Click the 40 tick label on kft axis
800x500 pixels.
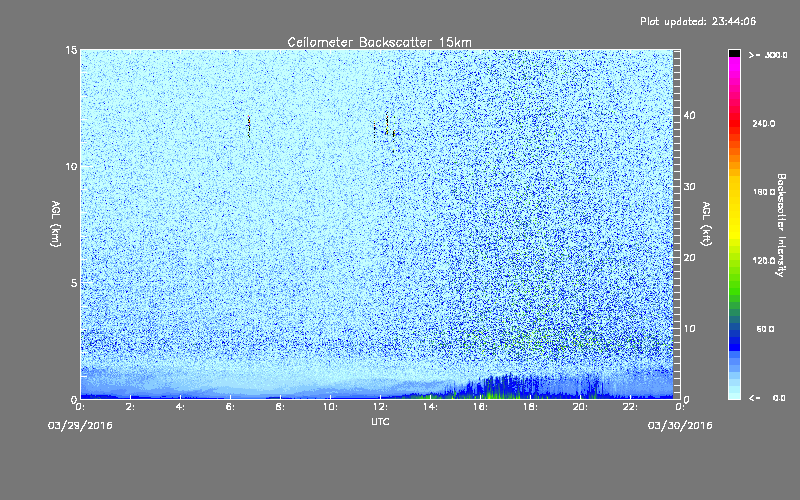[689, 115]
